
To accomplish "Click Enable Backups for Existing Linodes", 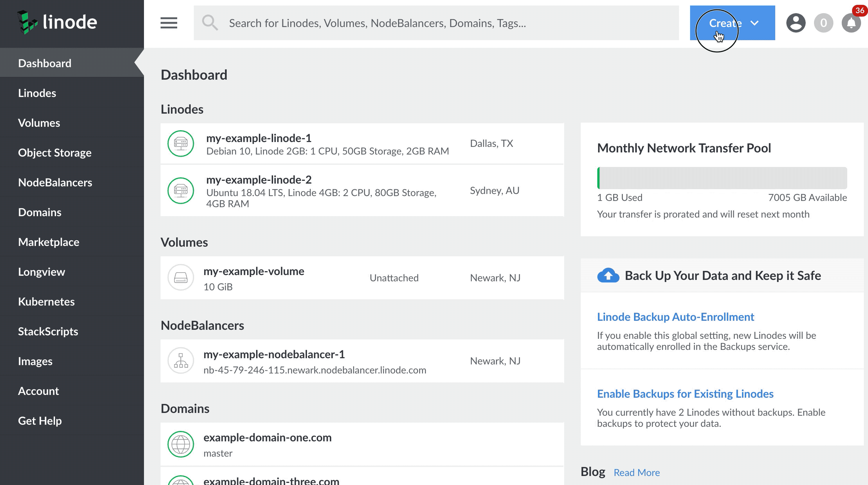I will point(685,394).
